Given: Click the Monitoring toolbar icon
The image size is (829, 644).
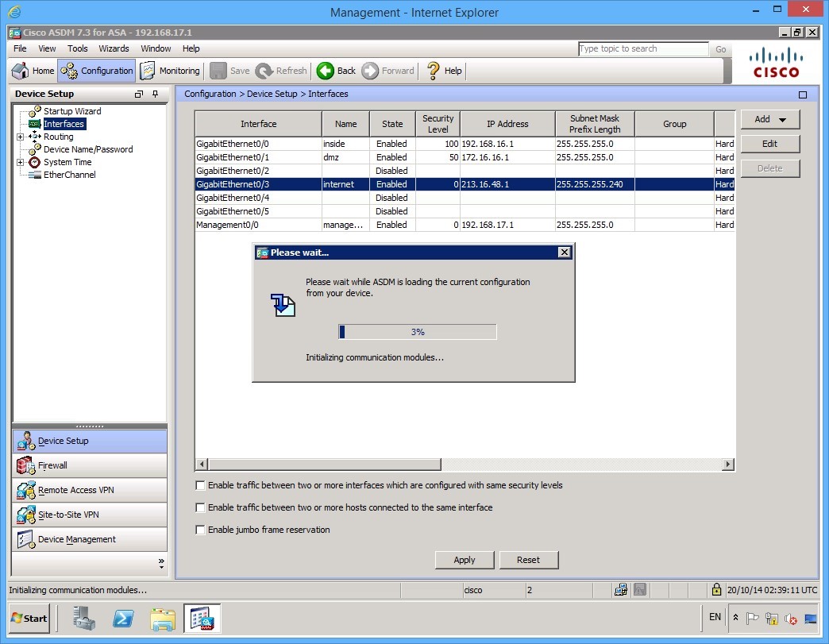Looking at the screenshot, I should tap(169, 70).
